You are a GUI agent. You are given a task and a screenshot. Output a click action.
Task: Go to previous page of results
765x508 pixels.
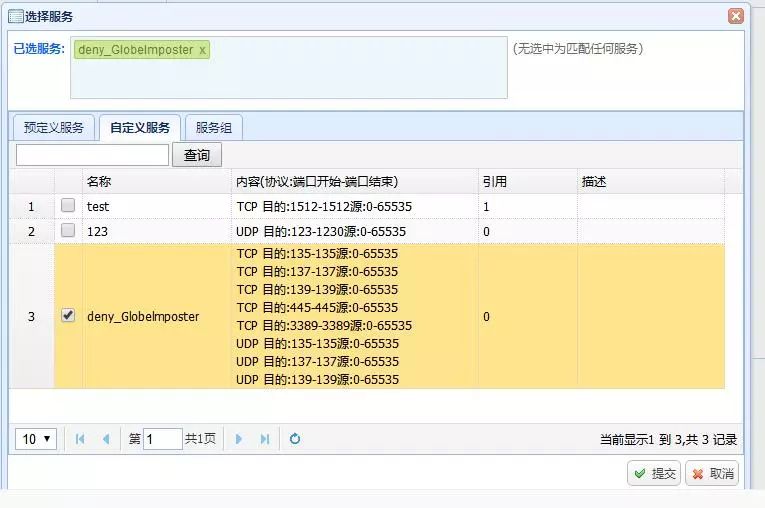click(x=106, y=439)
